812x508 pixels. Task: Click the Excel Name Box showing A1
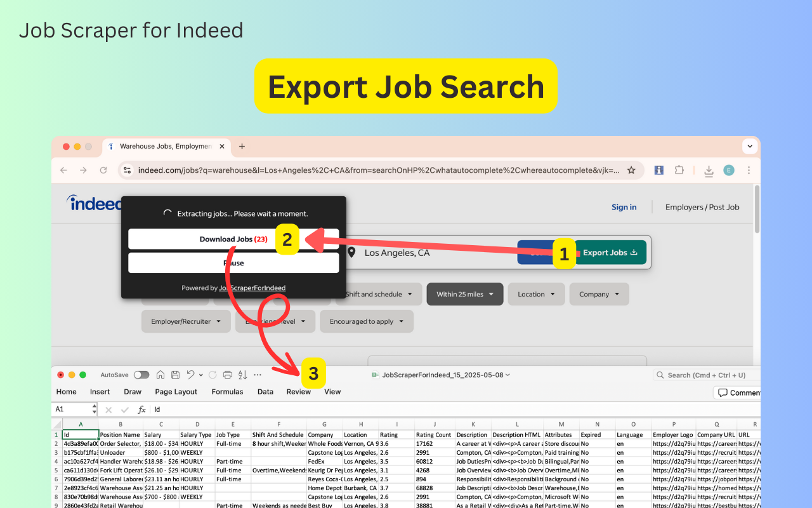(74, 410)
